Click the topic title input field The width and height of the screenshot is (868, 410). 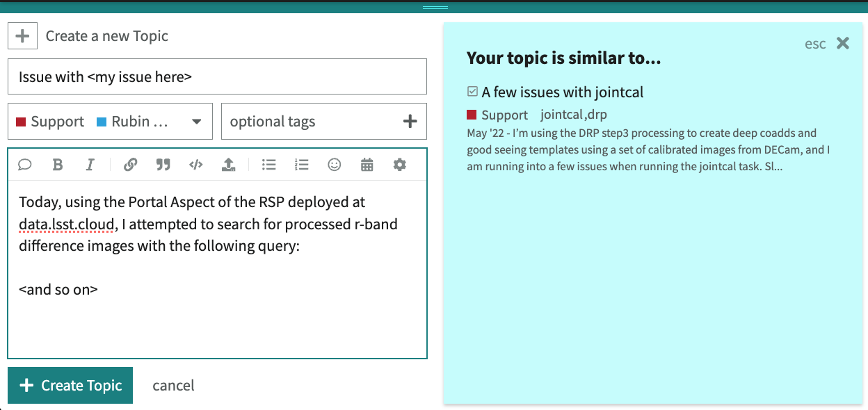(217, 76)
